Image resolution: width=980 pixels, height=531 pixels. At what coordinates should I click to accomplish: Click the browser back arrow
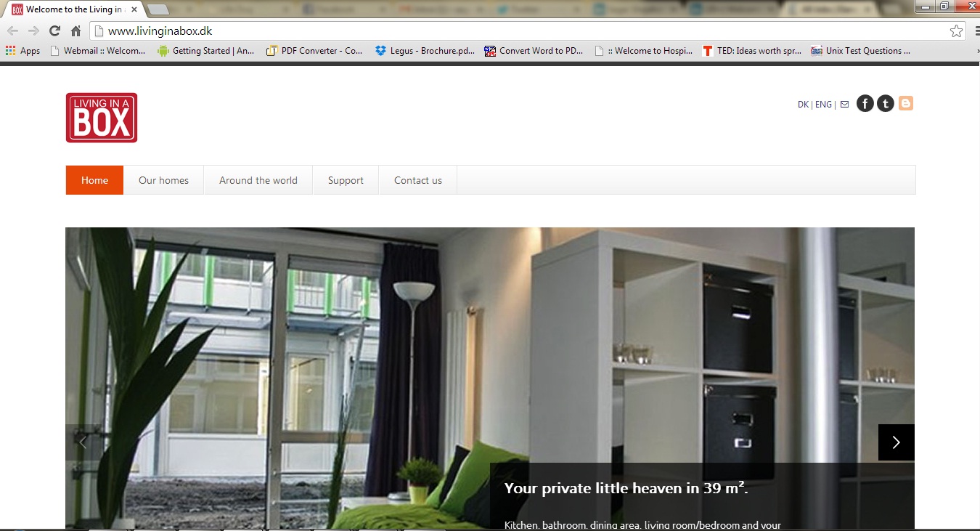pyautogui.click(x=12, y=31)
